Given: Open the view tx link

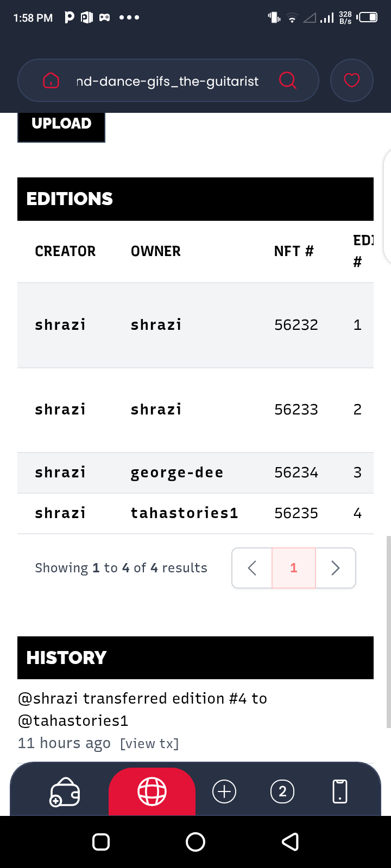Looking at the screenshot, I should tap(149, 744).
